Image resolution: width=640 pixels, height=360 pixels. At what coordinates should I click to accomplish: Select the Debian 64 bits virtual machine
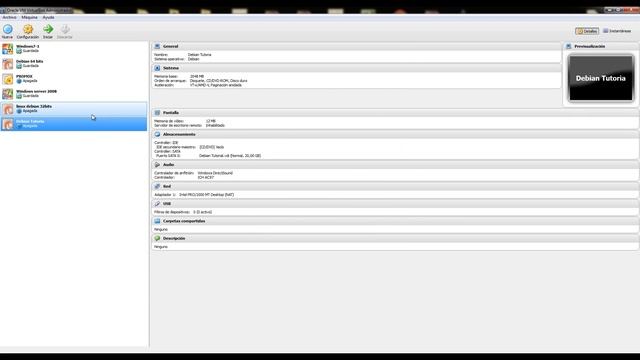coord(74,64)
